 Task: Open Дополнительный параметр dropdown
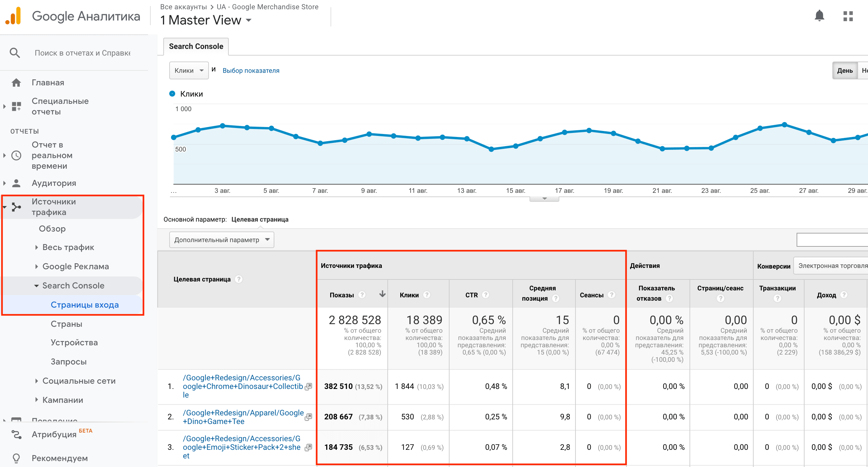click(221, 240)
